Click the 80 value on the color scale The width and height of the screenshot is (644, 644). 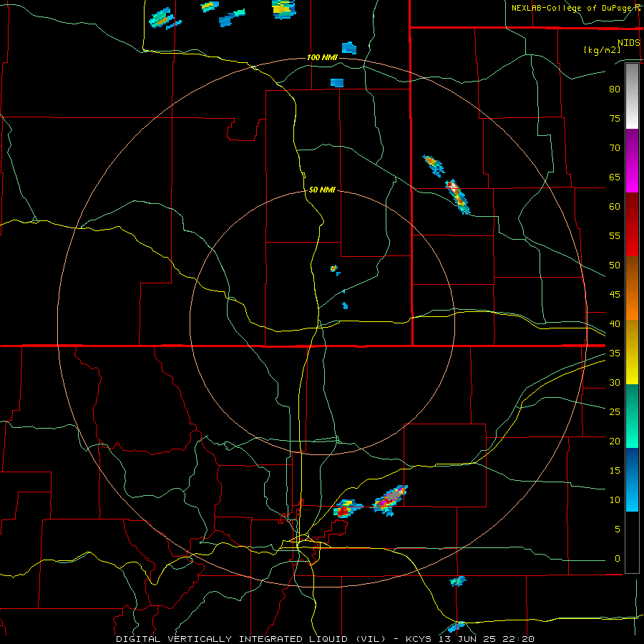615,89
